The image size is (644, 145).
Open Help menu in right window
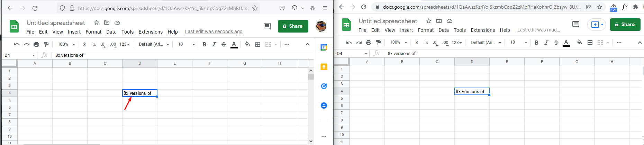505,30
